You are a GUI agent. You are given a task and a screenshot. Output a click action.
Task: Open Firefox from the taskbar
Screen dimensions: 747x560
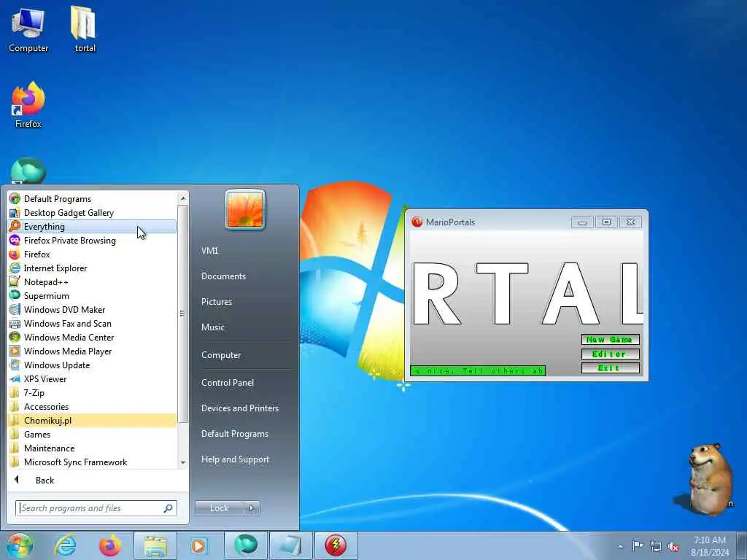[110, 545]
